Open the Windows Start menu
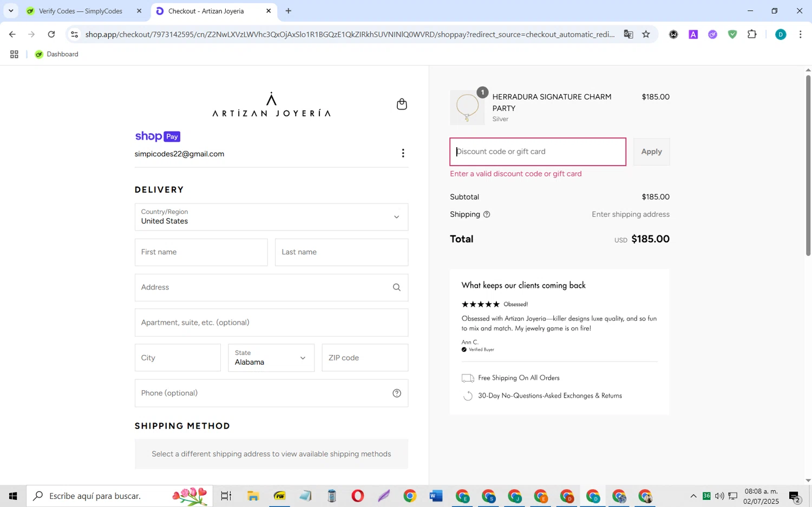 (x=13, y=496)
